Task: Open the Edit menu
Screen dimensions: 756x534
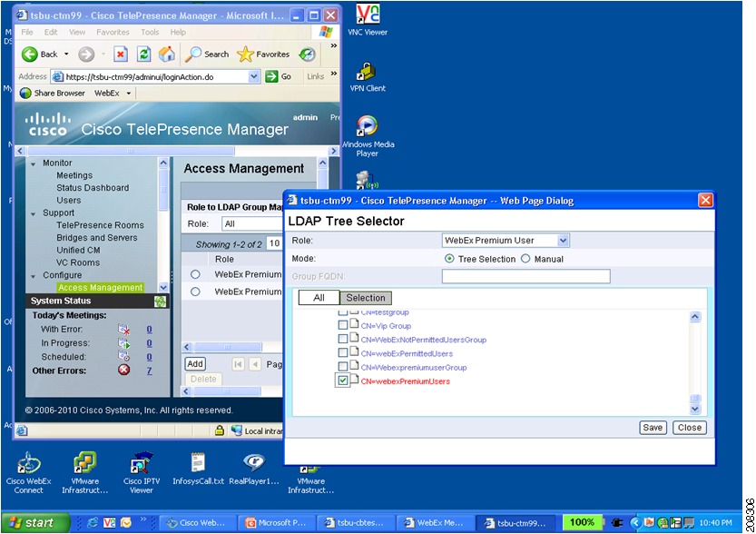Action: tap(51, 32)
